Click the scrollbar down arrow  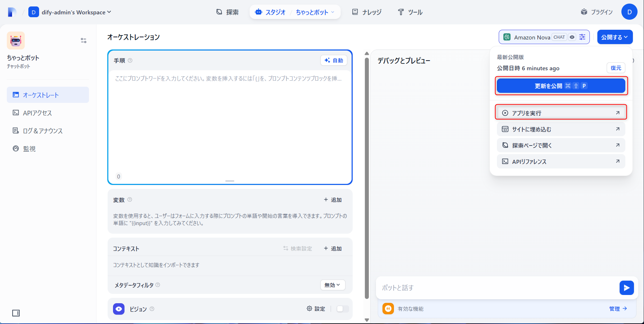pyautogui.click(x=367, y=320)
